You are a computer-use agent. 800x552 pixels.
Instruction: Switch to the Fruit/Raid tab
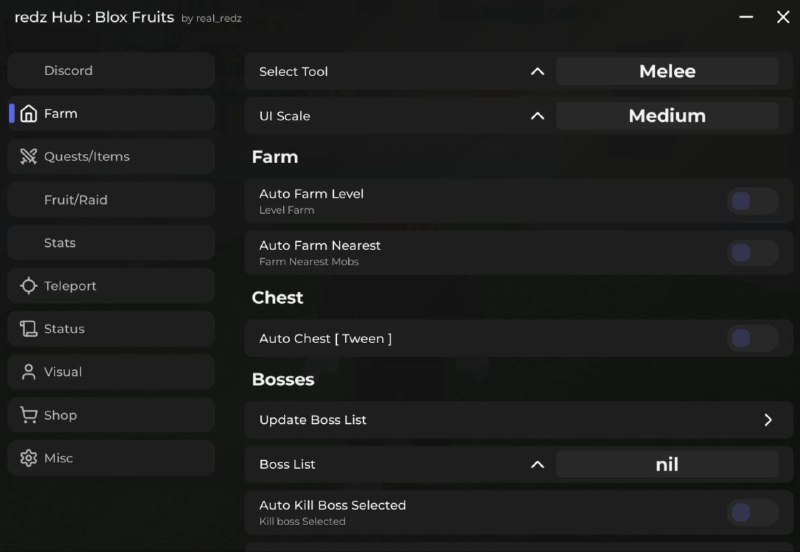click(x=75, y=200)
